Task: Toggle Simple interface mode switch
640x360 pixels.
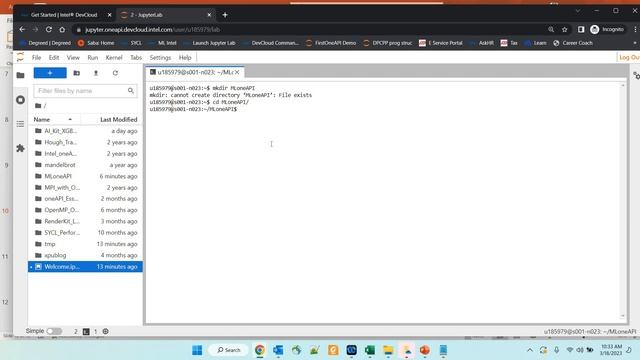Action: coord(54,331)
